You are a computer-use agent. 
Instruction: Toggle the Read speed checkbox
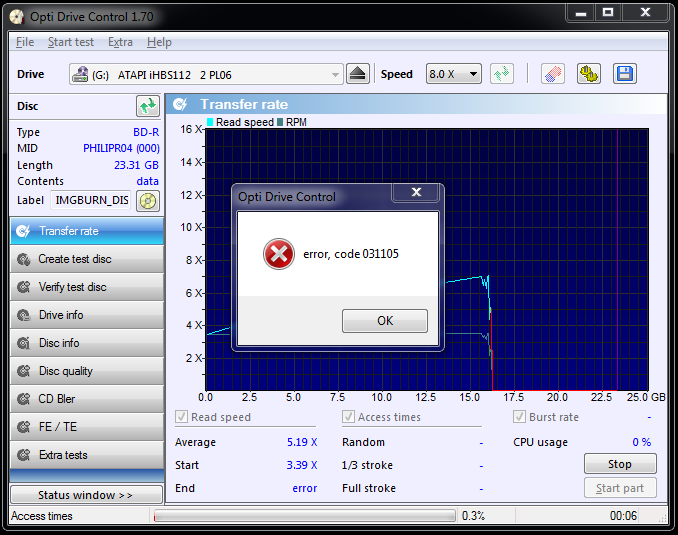[x=181, y=417]
